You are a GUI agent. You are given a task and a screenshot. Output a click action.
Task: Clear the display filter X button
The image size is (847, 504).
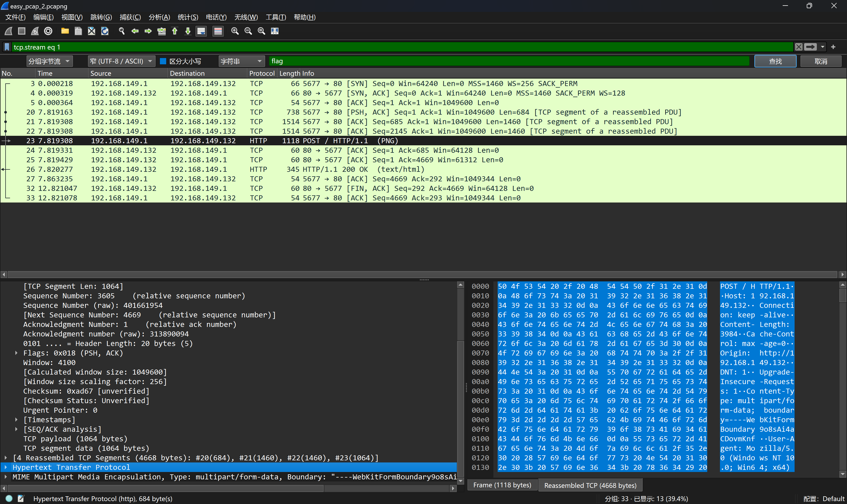799,47
